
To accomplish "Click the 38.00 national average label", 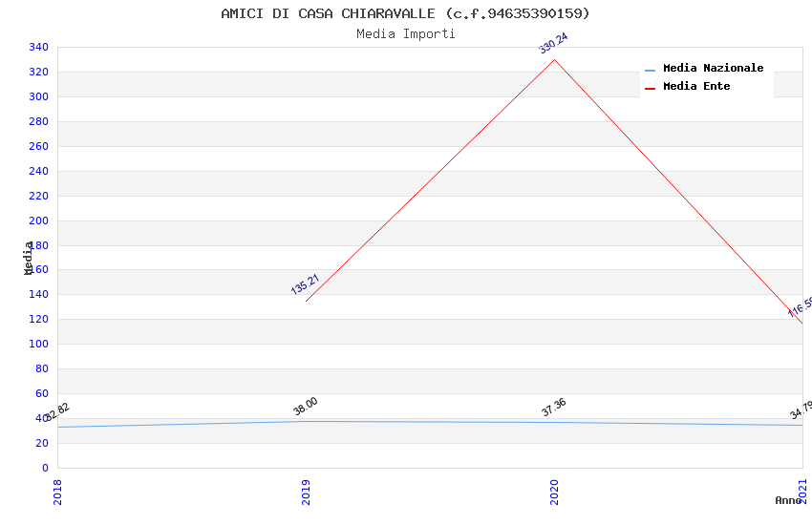I will click(305, 406).
